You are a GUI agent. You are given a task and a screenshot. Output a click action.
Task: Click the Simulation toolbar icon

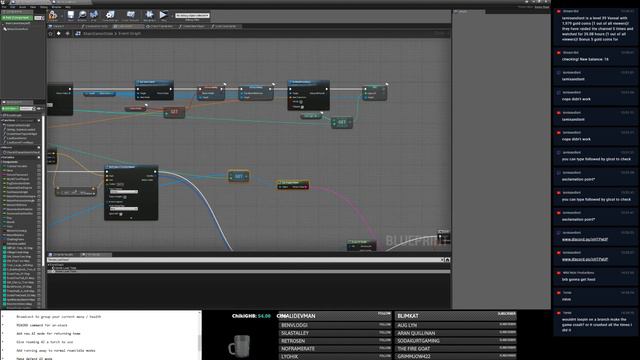(149, 16)
